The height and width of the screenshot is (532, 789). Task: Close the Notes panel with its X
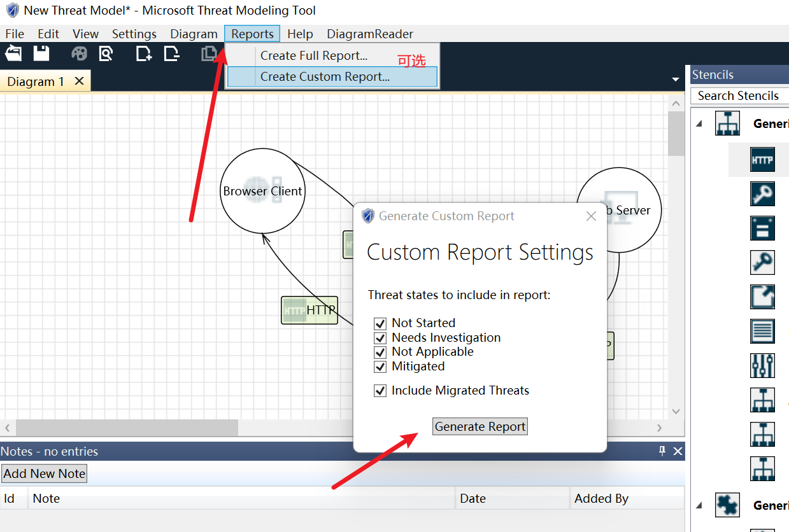pyautogui.click(x=678, y=451)
